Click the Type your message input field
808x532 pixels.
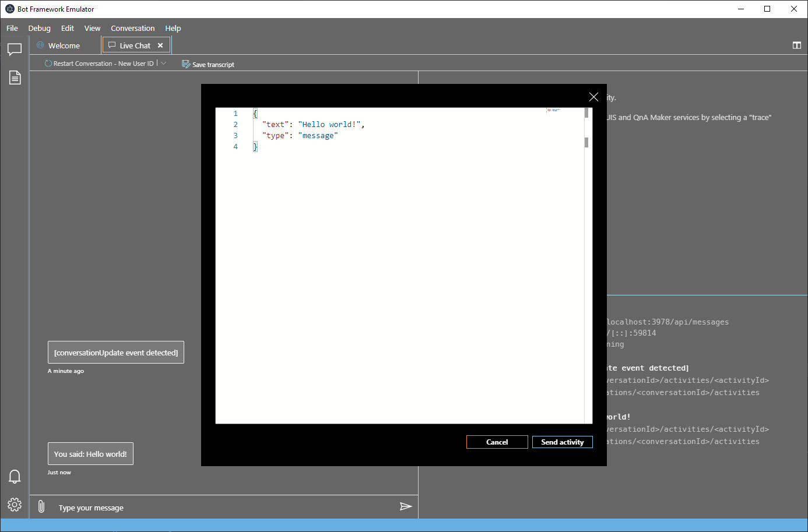224,508
